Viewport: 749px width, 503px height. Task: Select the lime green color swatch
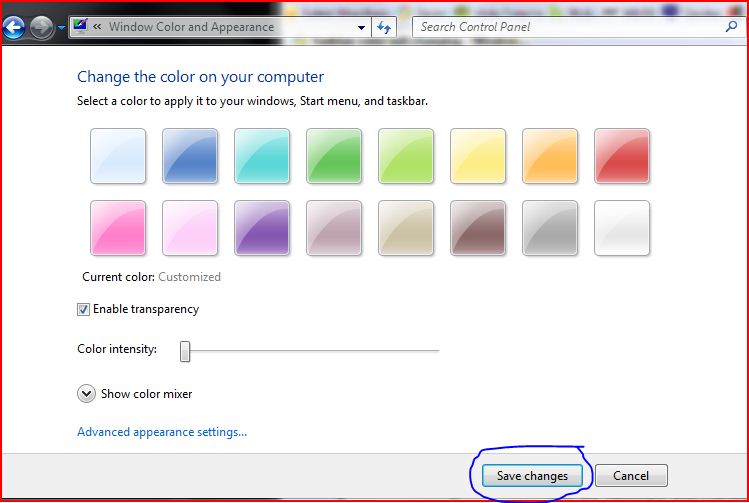(406, 156)
